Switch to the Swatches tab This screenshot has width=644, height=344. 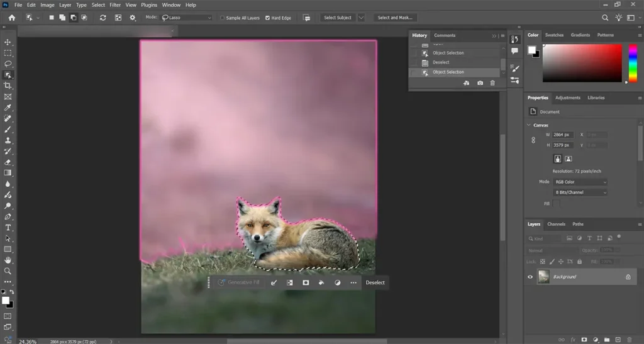(554, 35)
